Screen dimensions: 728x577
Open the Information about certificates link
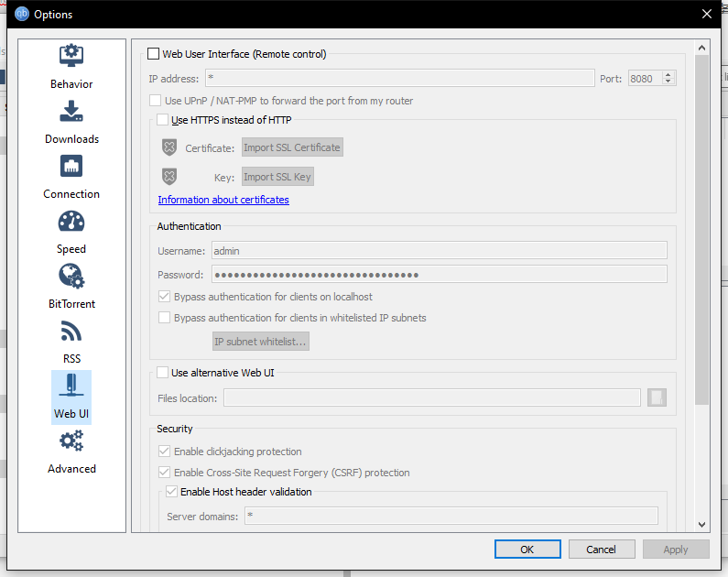coord(223,200)
